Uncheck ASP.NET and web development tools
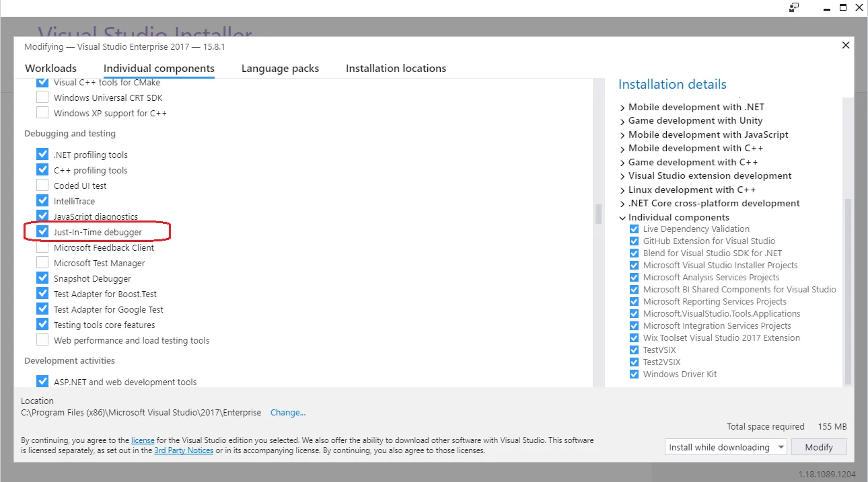The width and height of the screenshot is (868, 482). (x=42, y=382)
